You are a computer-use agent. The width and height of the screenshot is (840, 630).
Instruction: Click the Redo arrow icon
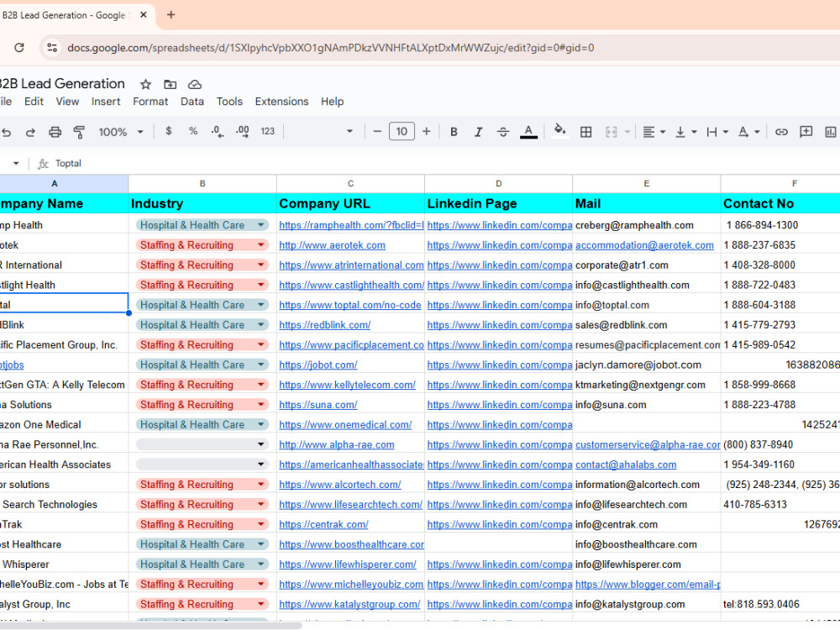tap(30, 132)
